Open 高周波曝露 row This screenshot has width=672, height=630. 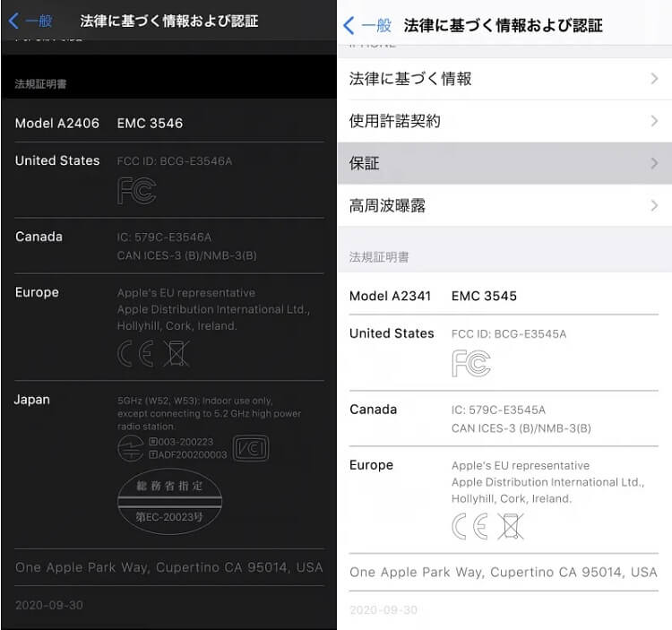tap(504, 206)
